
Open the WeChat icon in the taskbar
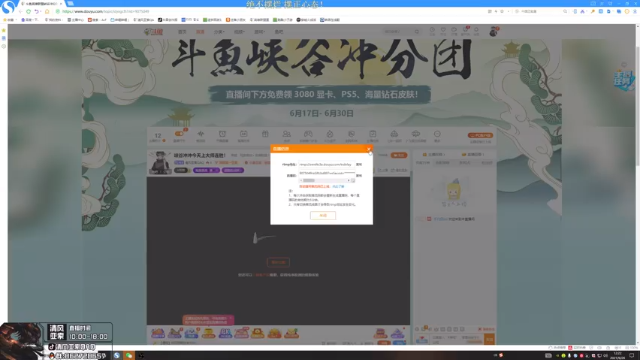[x=129, y=356]
